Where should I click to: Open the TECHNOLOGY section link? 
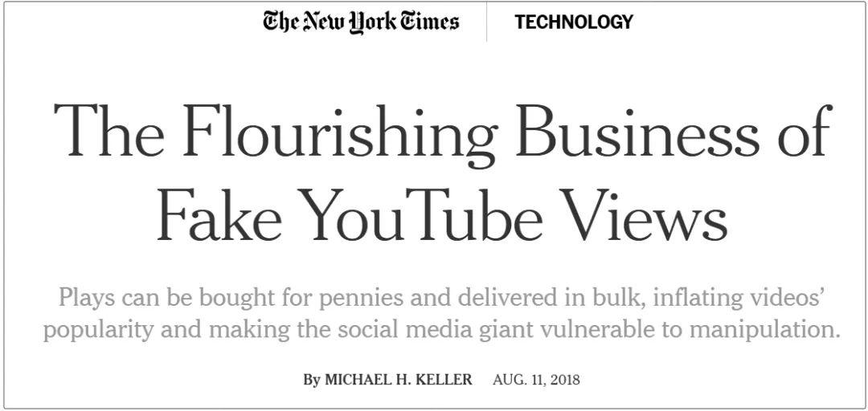574,22
